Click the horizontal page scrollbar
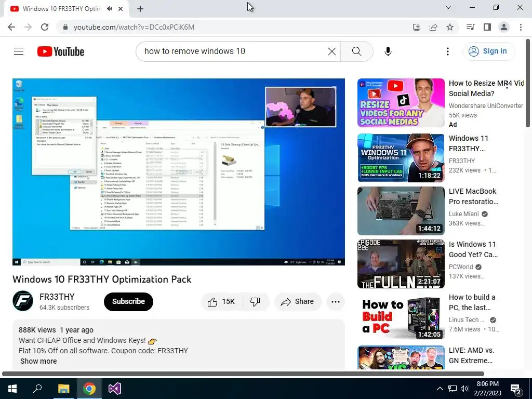Viewport: 532px width, 399px height. point(243,374)
